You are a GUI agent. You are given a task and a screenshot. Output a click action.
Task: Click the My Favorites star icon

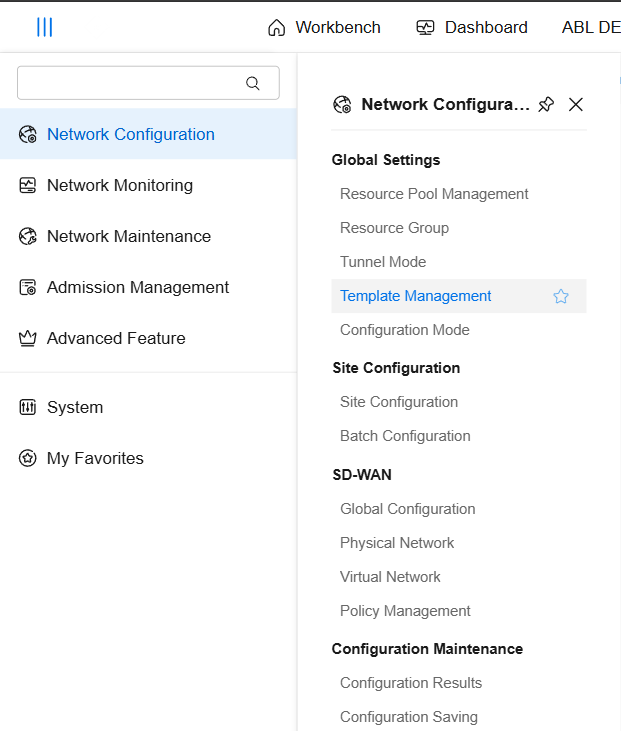[x=28, y=458]
